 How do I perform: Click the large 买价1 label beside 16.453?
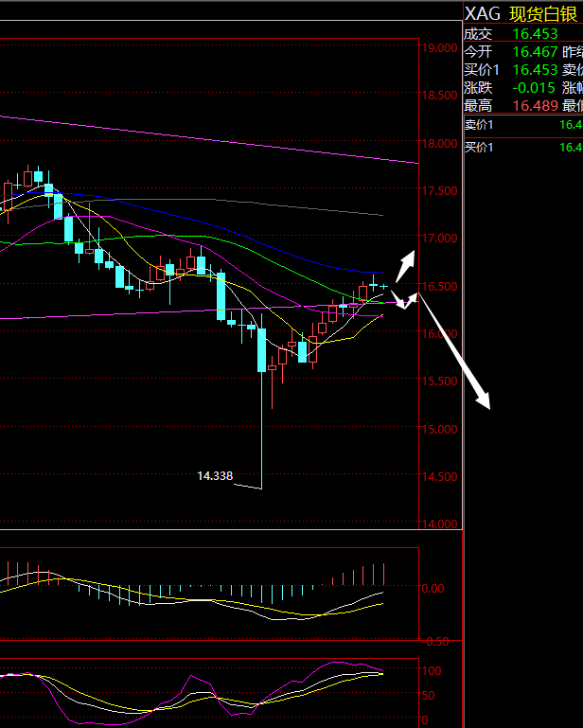pos(482,70)
